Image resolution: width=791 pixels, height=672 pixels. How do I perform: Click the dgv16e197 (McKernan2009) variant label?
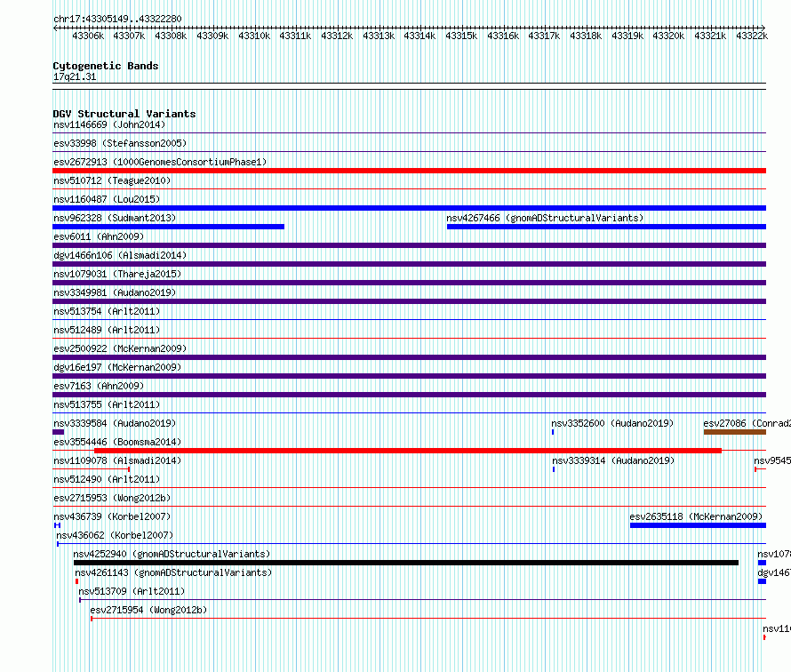click(117, 367)
